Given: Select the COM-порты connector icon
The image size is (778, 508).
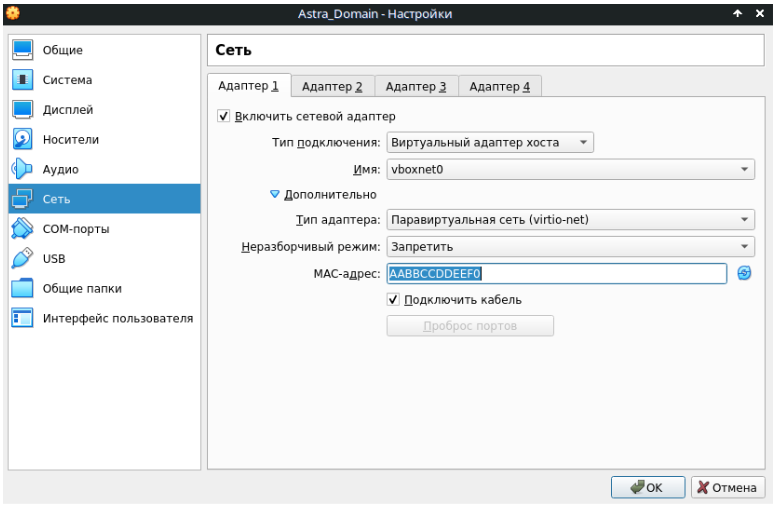Looking at the screenshot, I should point(23,229).
